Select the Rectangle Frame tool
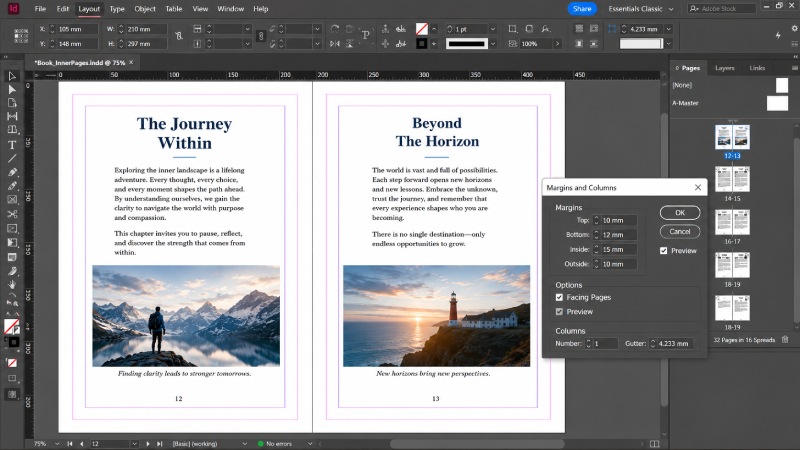 (12, 199)
